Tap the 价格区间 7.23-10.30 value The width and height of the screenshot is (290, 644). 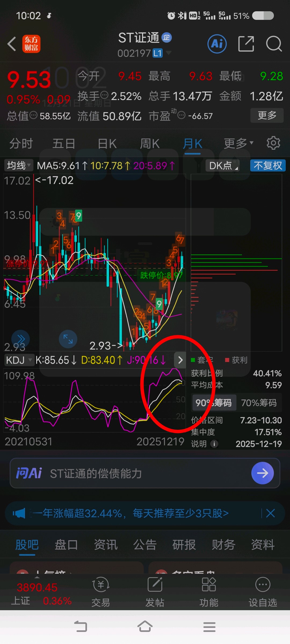[x=261, y=420]
